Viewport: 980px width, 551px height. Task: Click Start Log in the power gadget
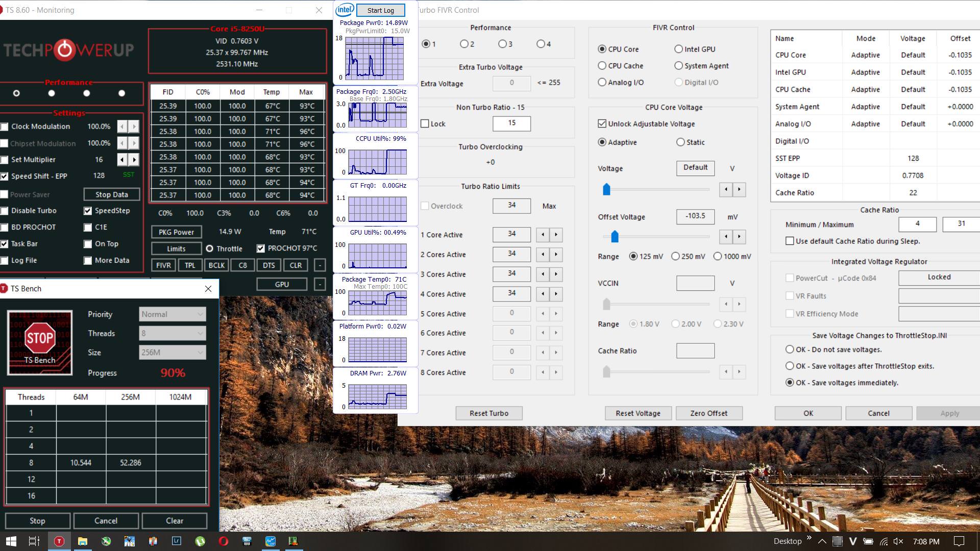click(x=380, y=10)
